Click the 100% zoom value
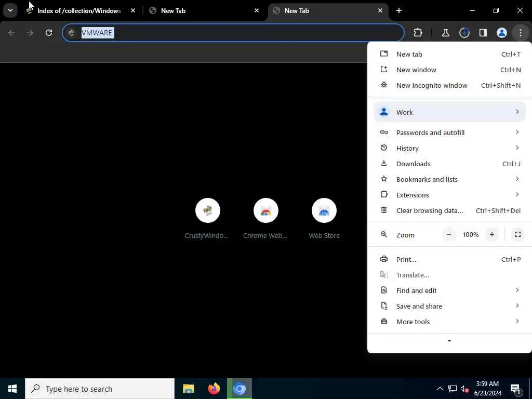This screenshot has width=532, height=399. coord(471,234)
